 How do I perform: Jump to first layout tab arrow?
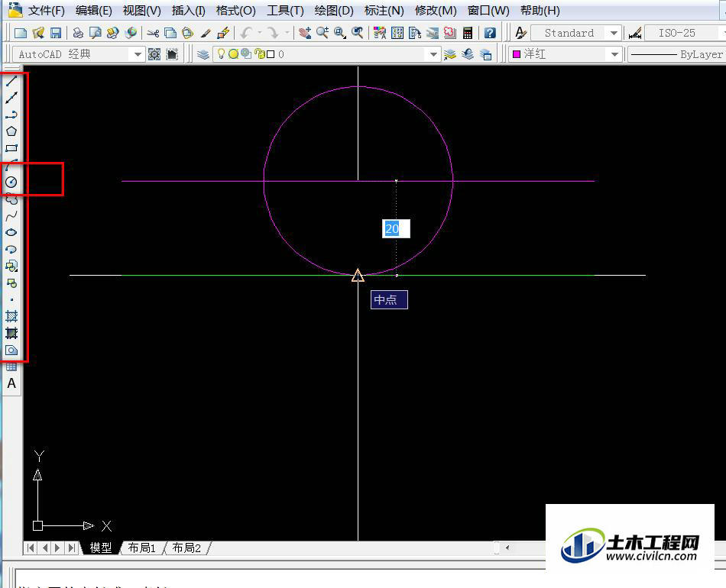pos(31,548)
